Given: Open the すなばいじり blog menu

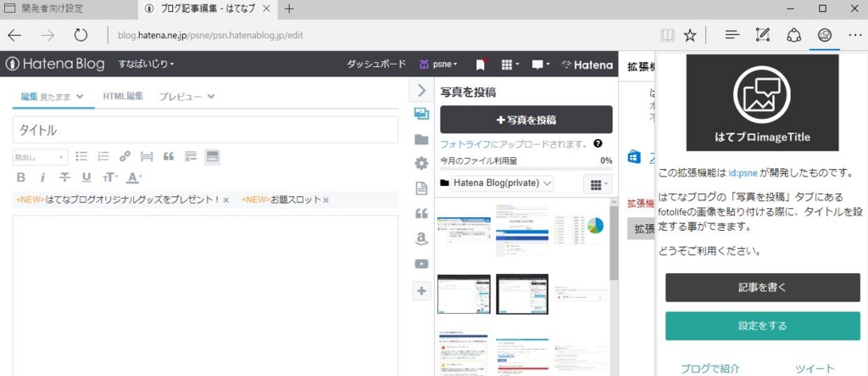Looking at the screenshot, I should click(146, 65).
